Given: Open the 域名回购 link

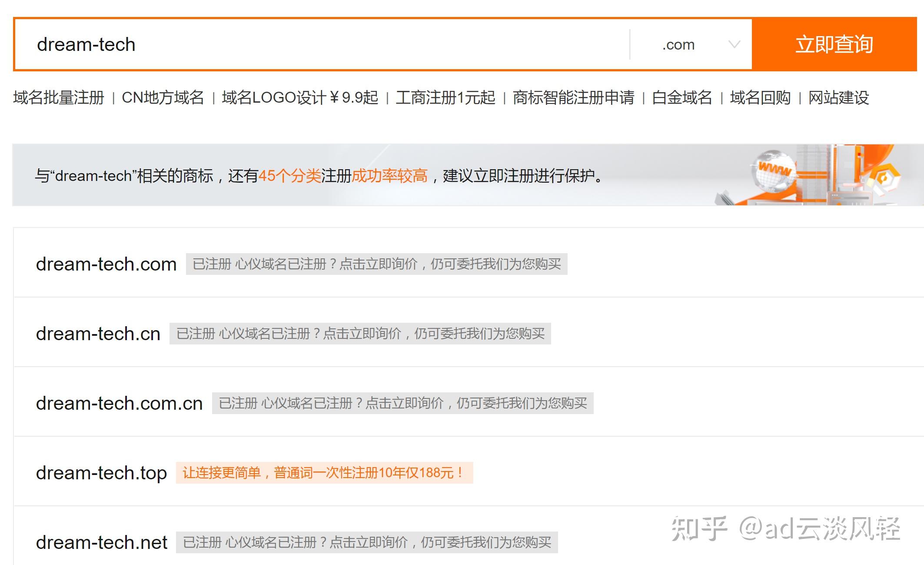Looking at the screenshot, I should (760, 97).
